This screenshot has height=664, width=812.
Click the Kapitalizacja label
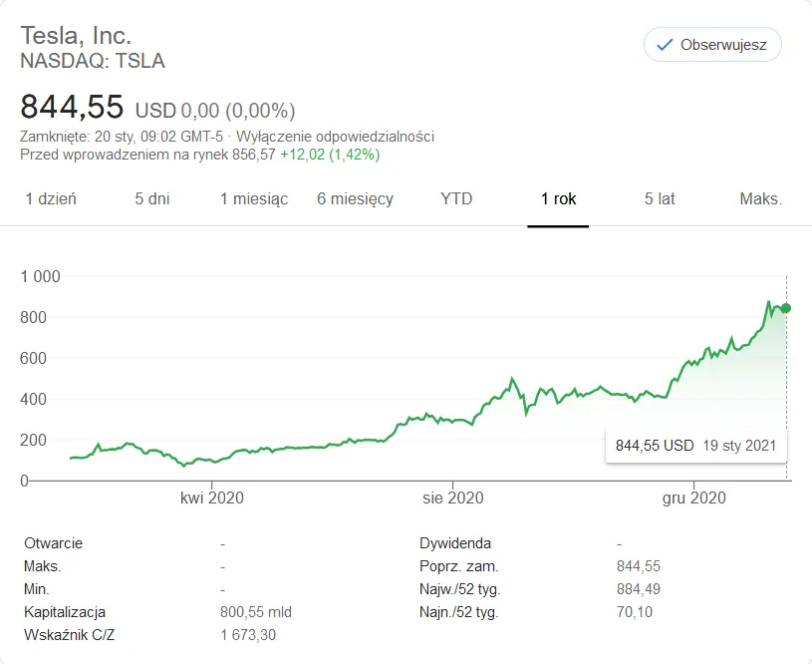click(x=65, y=612)
